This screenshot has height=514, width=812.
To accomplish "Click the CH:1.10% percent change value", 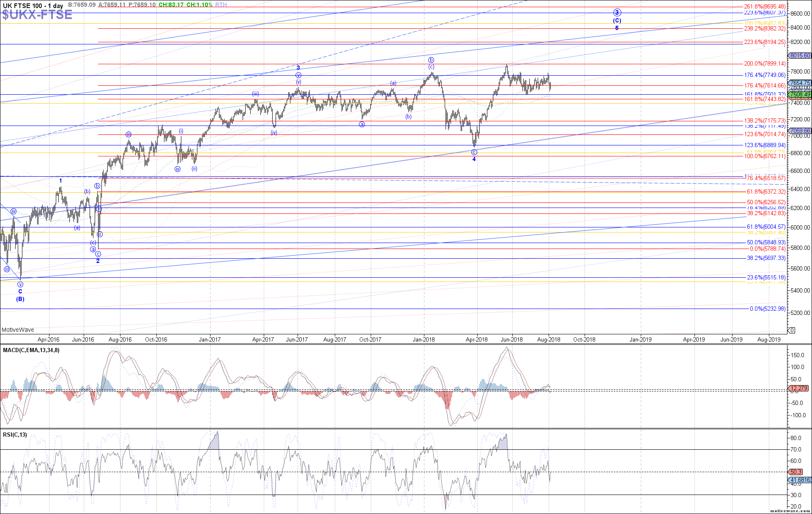I will point(199,5).
